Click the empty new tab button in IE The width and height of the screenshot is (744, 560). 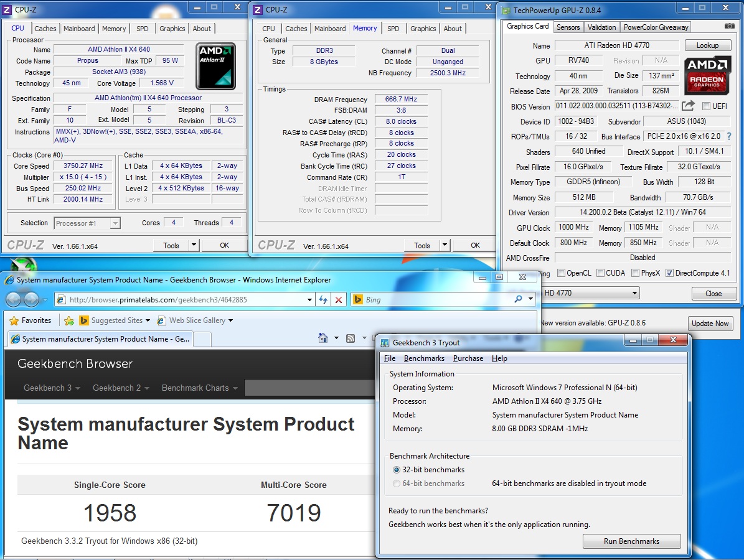(202, 338)
